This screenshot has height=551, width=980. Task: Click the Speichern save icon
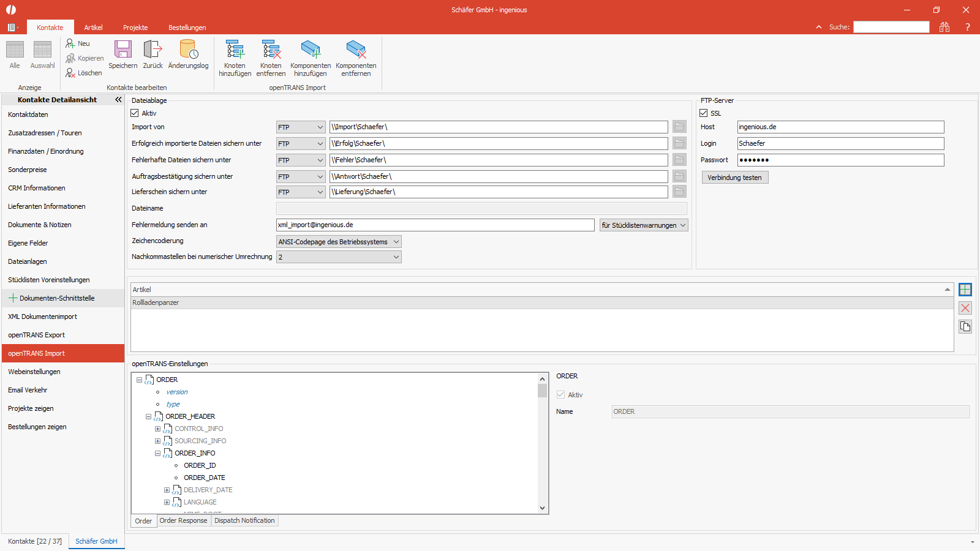coord(123,50)
